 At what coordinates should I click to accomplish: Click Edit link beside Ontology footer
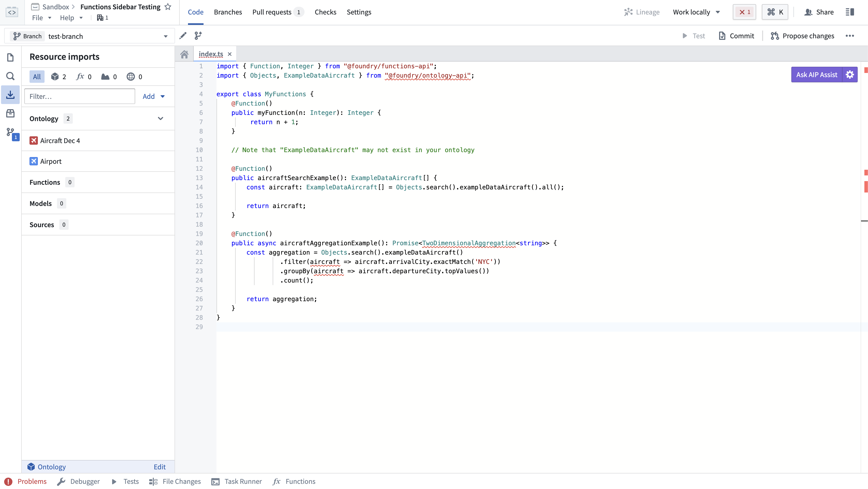159,467
